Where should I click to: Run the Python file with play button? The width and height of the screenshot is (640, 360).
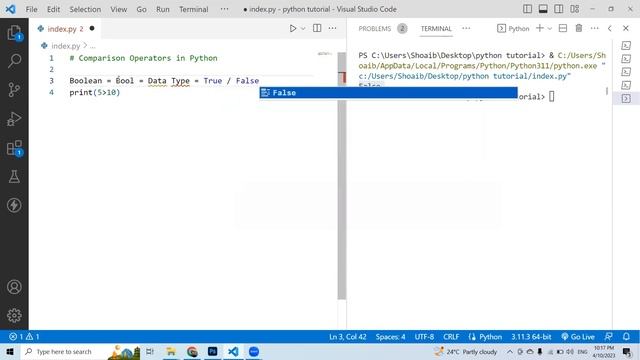pyautogui.click(x=293, y=29)
